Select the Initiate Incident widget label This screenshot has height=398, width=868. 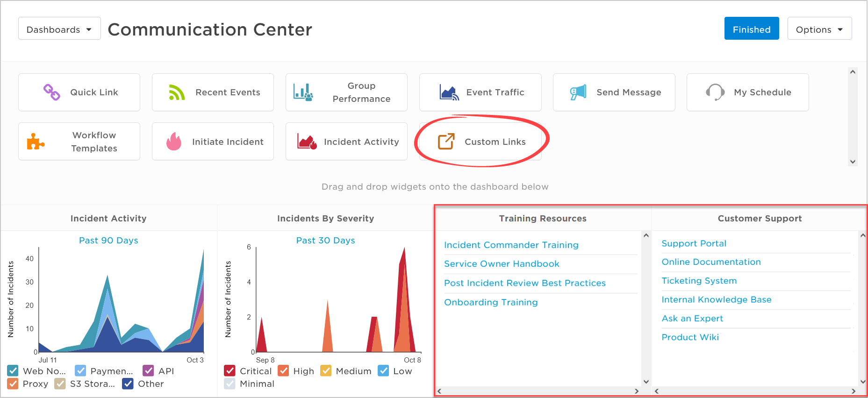pyautogui.click(x=228, y=142)
